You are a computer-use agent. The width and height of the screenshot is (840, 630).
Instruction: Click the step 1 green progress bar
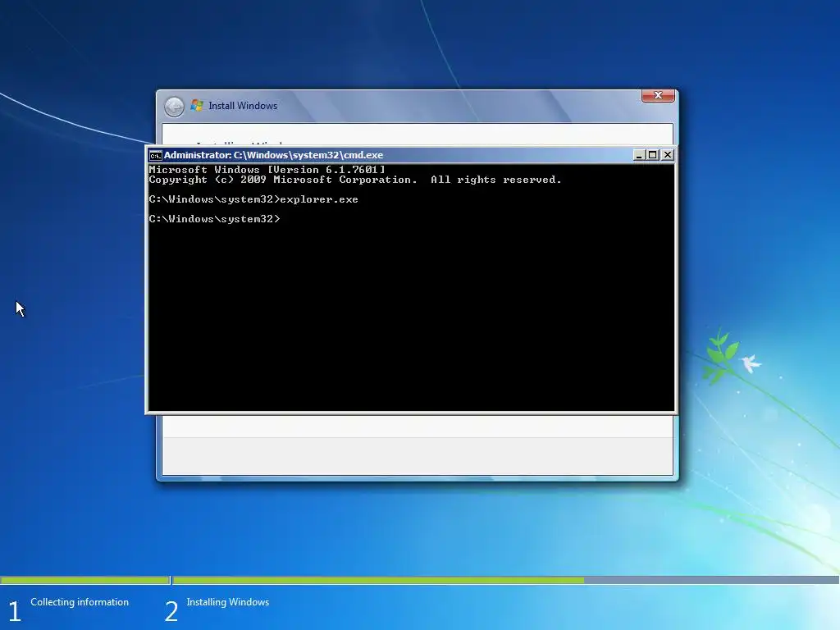tap(84, 580)
